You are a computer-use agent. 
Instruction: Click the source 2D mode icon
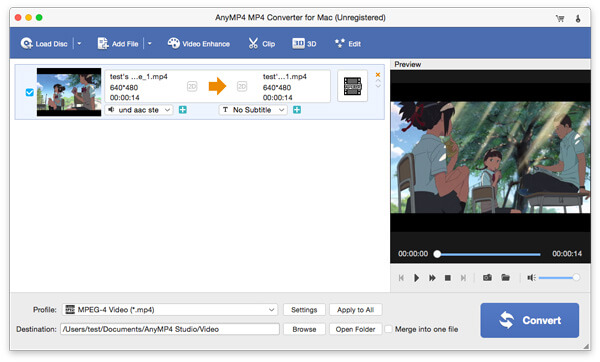tap(192, 87)
